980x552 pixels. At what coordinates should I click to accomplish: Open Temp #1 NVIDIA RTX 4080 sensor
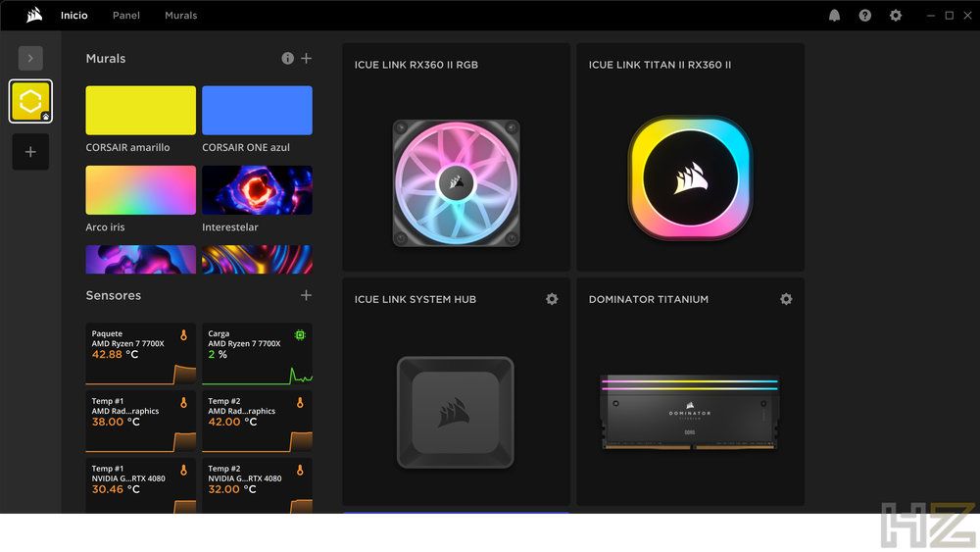click(140, 485)
